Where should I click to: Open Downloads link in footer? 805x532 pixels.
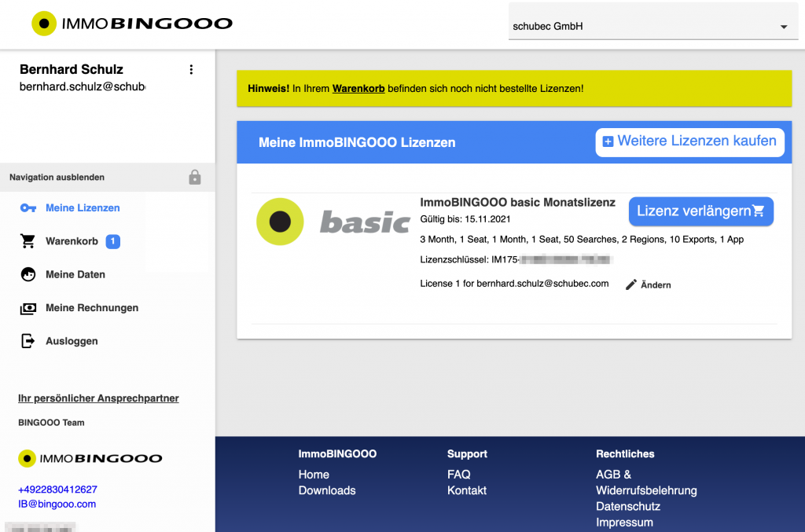coord(327,490)
